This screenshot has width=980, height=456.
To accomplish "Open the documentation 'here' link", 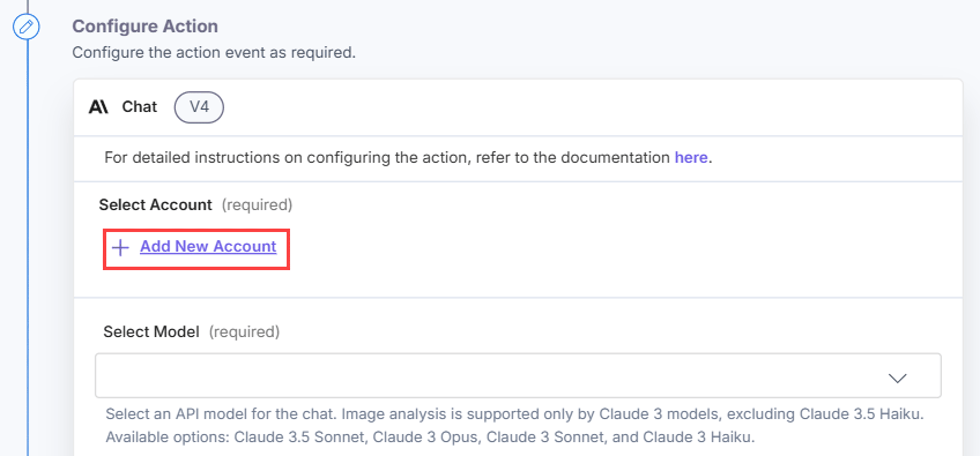I will 691,157.
